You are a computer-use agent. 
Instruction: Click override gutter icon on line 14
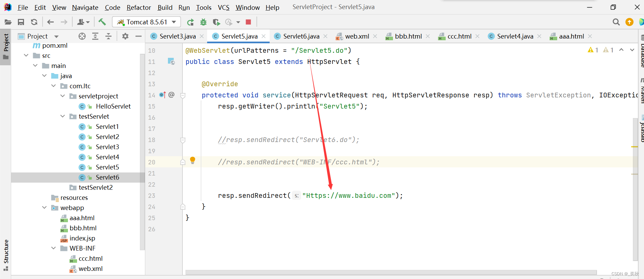(x=163, y=95)
